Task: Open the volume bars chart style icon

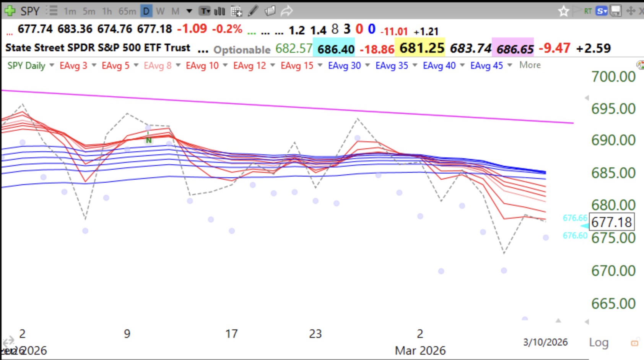Action: (220, 11)
